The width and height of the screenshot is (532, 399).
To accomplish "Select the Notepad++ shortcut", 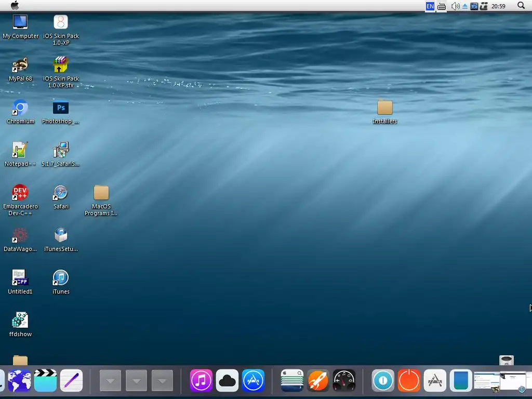I will coord(20,155).
